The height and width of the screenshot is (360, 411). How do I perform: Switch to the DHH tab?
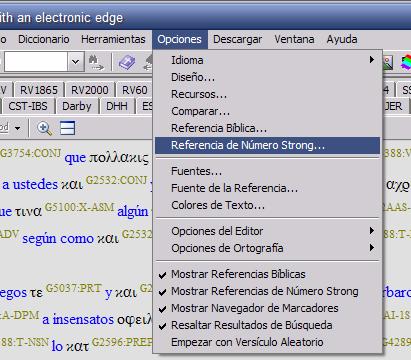pos(117,106)
